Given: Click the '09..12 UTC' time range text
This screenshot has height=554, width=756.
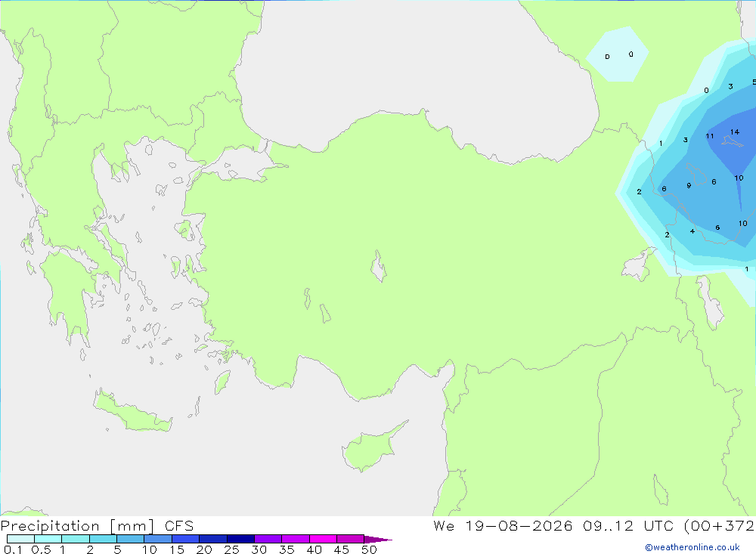Looking at the screenshot, I should [x=628, y=526].
